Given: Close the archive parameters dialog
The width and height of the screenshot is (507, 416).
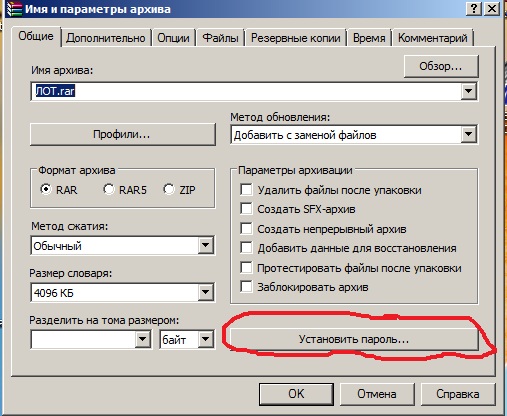Looking at the screenshot, I should point(492,8).
